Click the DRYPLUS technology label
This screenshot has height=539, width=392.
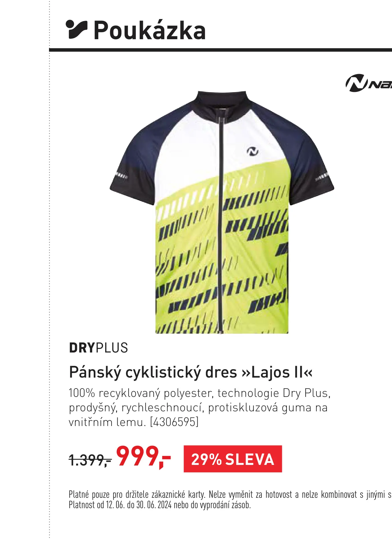point(98,348)
